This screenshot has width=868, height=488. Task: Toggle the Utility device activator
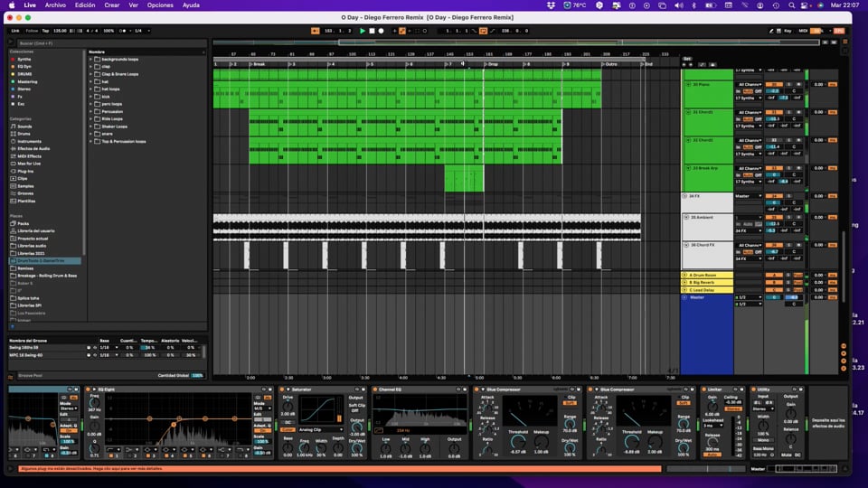tap(754, 389)
